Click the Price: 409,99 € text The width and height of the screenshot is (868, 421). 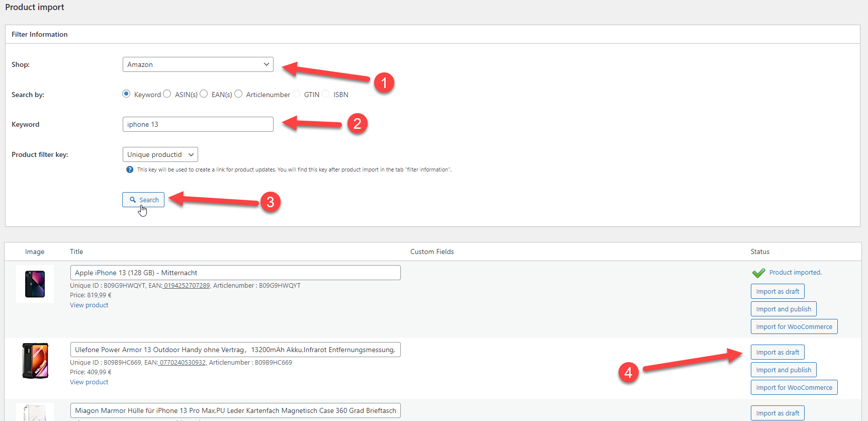(x=91, y=372)
